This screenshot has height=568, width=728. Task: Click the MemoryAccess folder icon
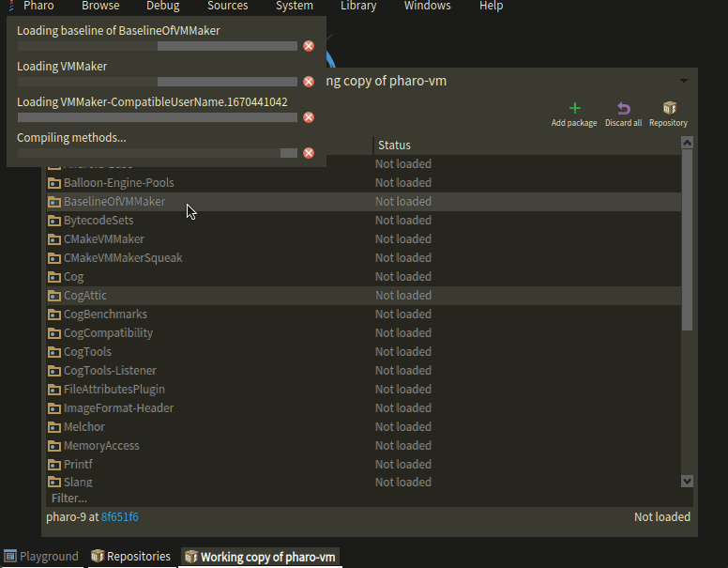[x=54, y=446]
